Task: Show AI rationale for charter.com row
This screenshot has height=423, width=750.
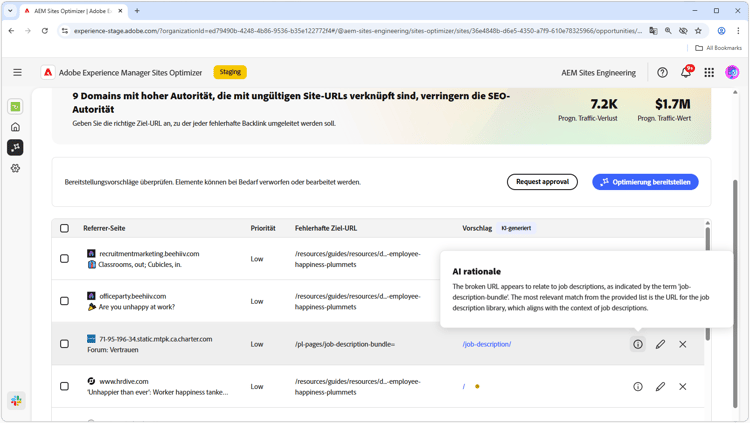Action: [x=638, y=344]
